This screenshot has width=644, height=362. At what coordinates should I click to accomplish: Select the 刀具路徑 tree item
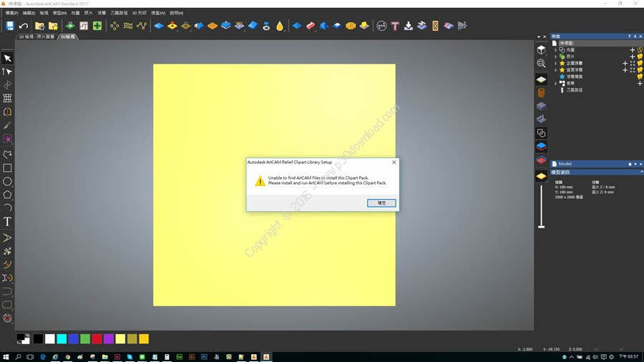pos(574,90)
